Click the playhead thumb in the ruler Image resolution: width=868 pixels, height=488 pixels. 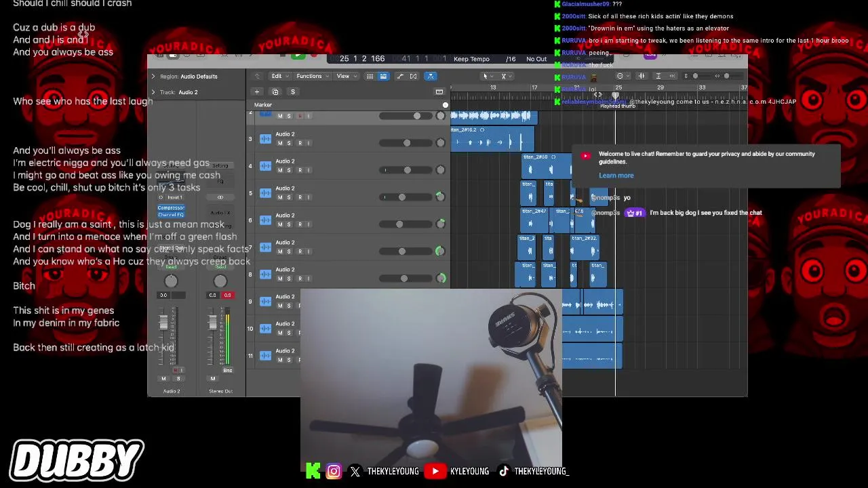[x=616, y=96]
